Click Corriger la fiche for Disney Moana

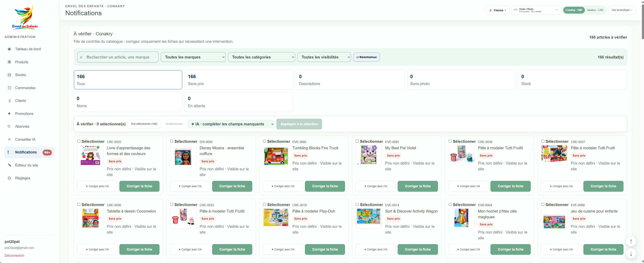pos(232,186)
